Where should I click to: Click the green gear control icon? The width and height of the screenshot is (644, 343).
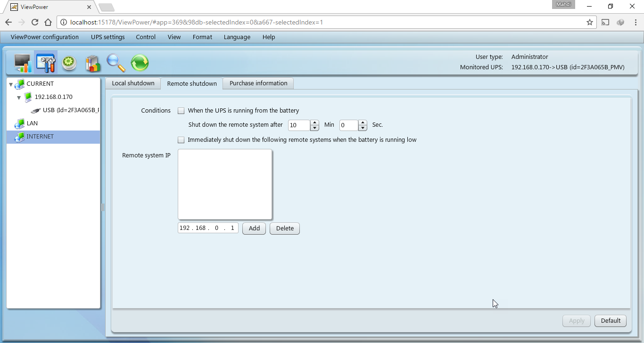click(69, 63)
